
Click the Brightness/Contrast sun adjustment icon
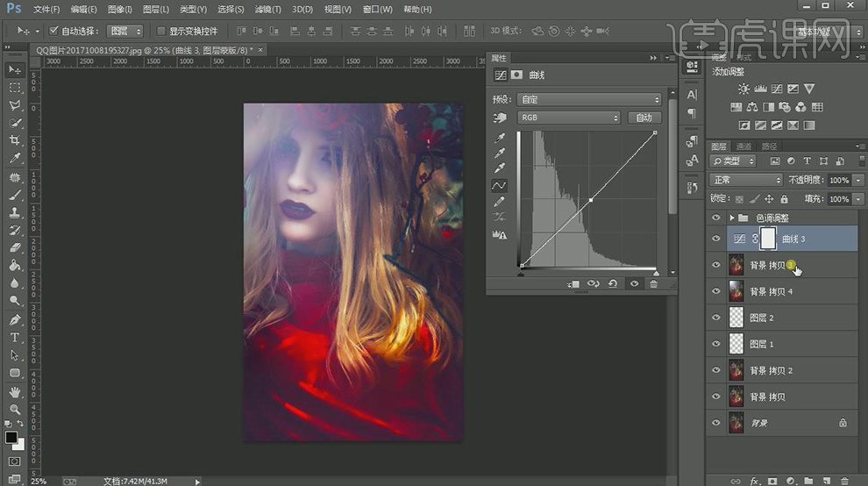(743, 89)
